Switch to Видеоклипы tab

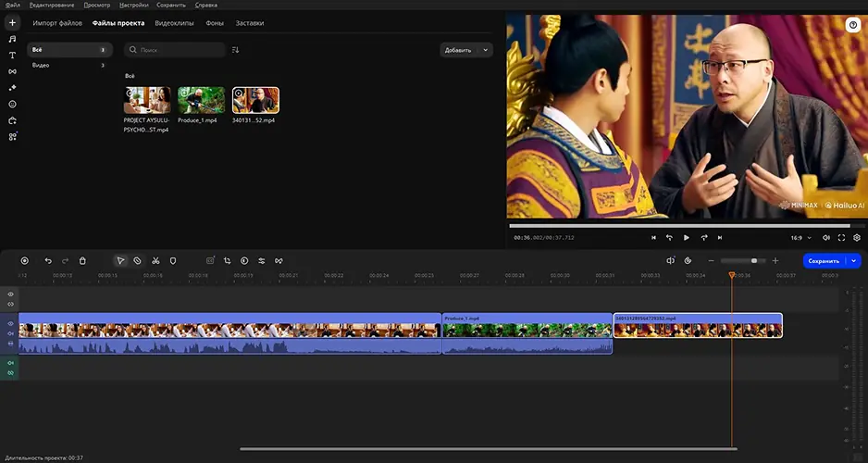coord(174,23)
